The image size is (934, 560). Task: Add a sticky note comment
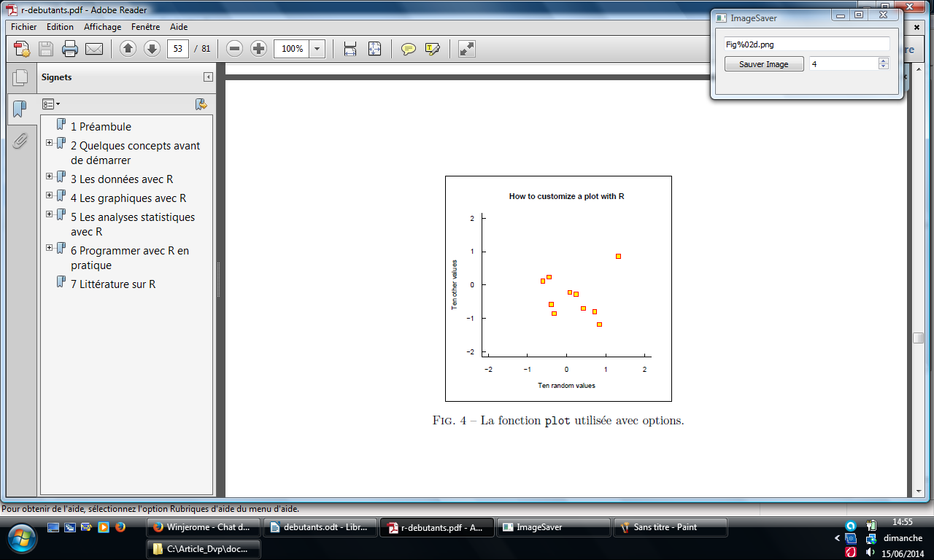tap(409, 49)
